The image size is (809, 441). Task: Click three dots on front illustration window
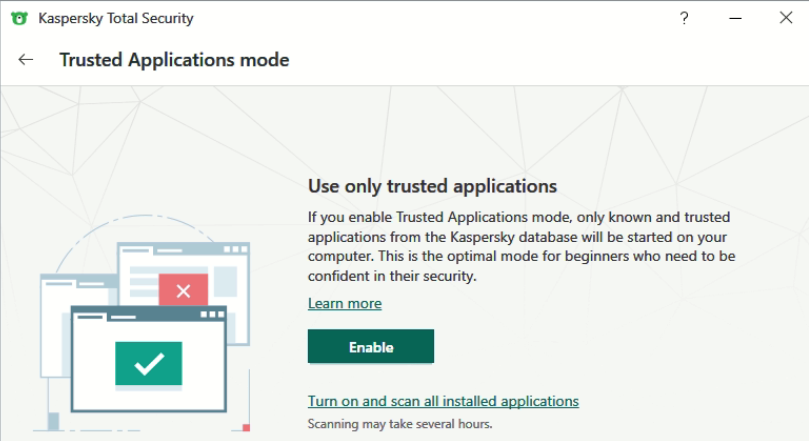213,315
